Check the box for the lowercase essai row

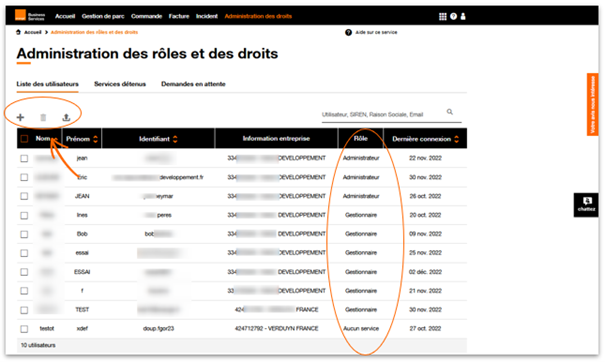pyautogui.click(x=24, y=253)
